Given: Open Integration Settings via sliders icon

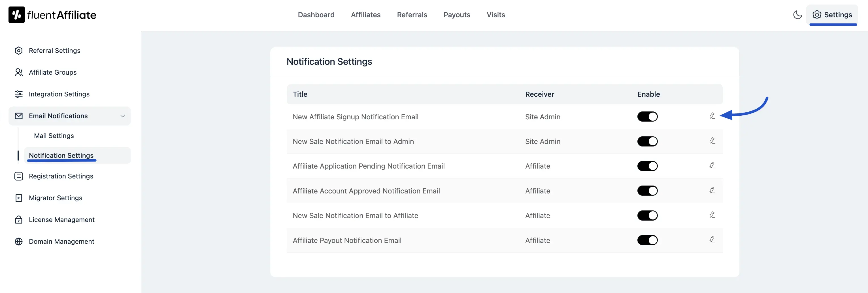Looking at the screenshot, I should [18, 94].
